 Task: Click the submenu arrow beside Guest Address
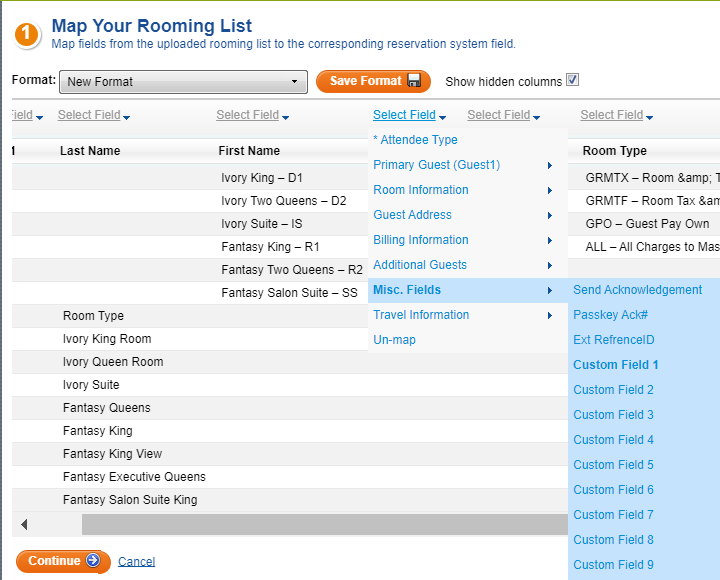pos(550,215)
